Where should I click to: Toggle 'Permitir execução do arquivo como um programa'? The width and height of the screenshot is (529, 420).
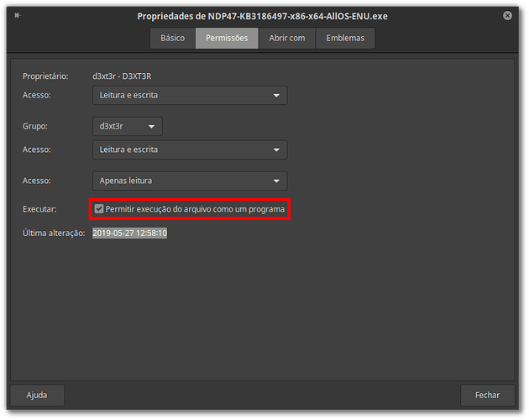[x=100, y=208]
